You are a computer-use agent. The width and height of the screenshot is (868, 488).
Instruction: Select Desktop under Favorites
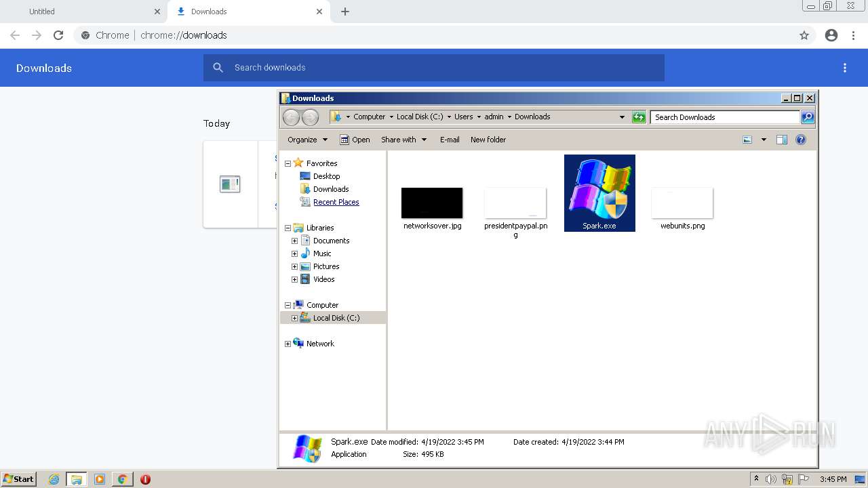[x=326, y=176]
